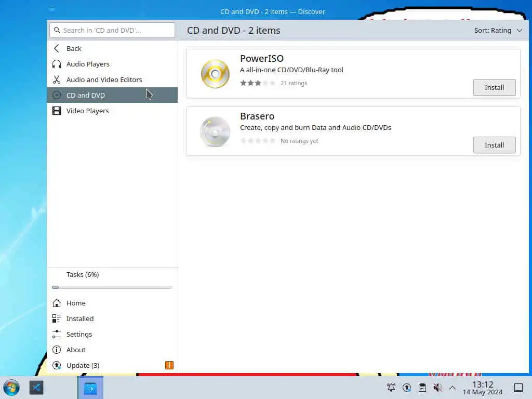Click the Audio Players headphones icon
The image size is (532, 399).
point(57,64)
